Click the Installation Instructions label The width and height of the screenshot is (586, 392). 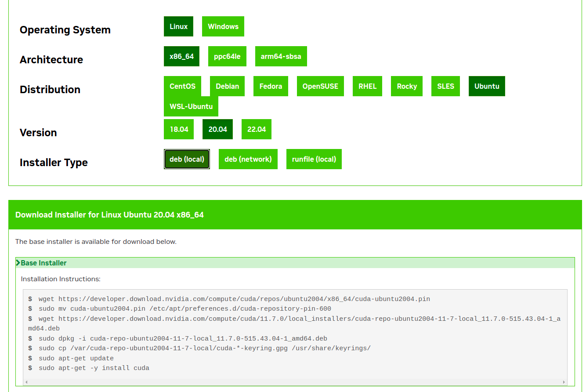coord(61,279)
